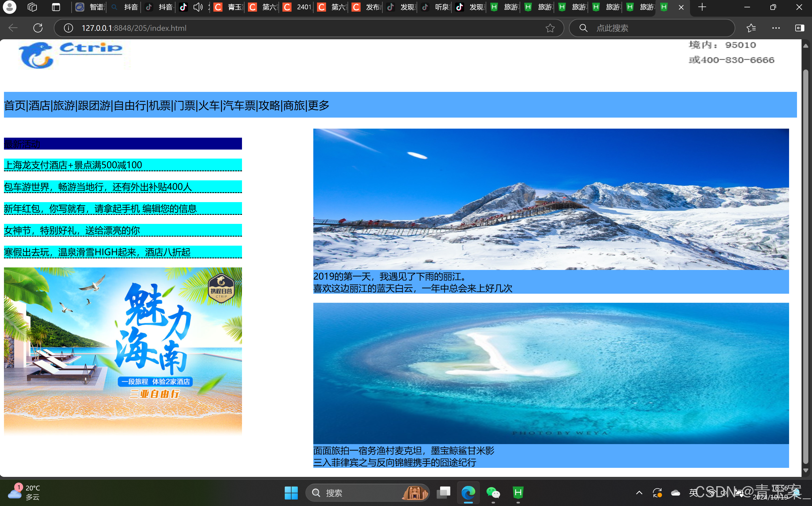Open the three-dot browser settings menu
812x506 pixels.
[776, 28]
